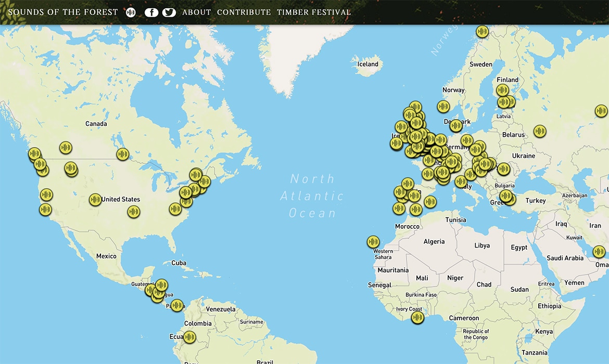Open the sound marker near Western Sahara
The image size is (609, 364).
(x=373, y=241)
